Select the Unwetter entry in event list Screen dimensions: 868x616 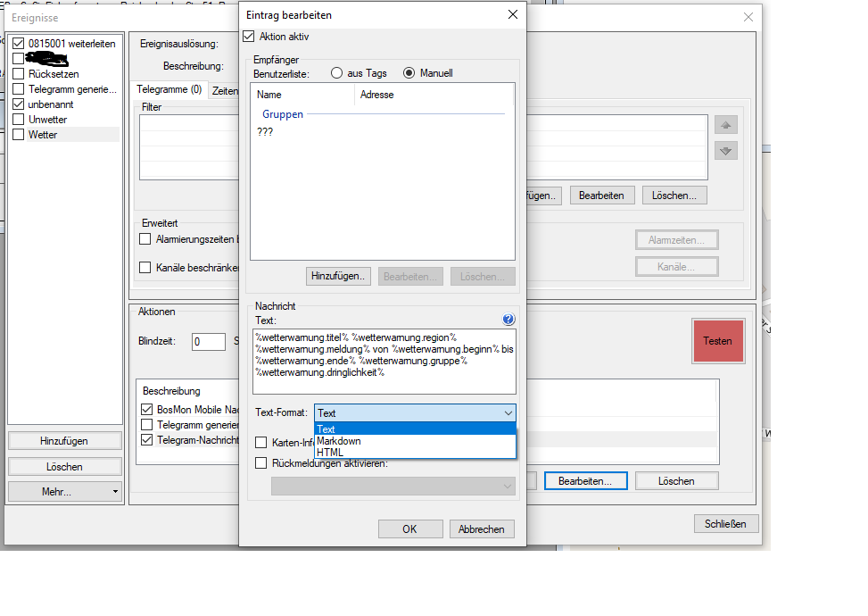point(47,120)
